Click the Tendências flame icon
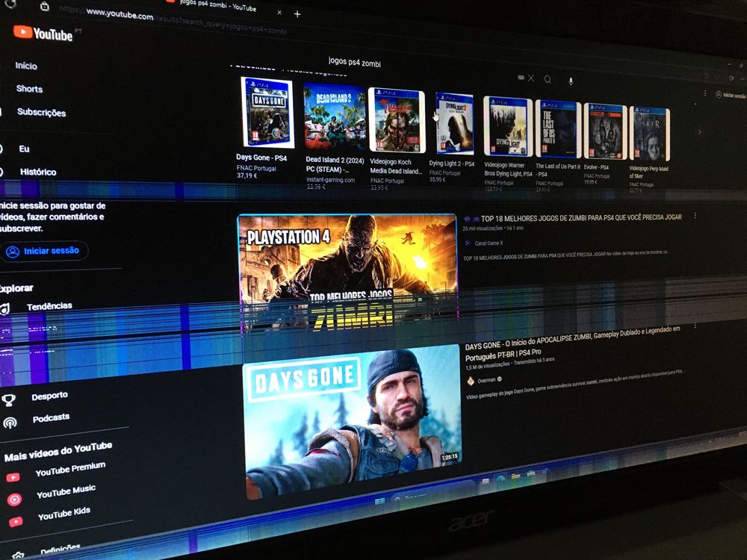Viewport: 747px width, 560px height. tap(4, 309)
